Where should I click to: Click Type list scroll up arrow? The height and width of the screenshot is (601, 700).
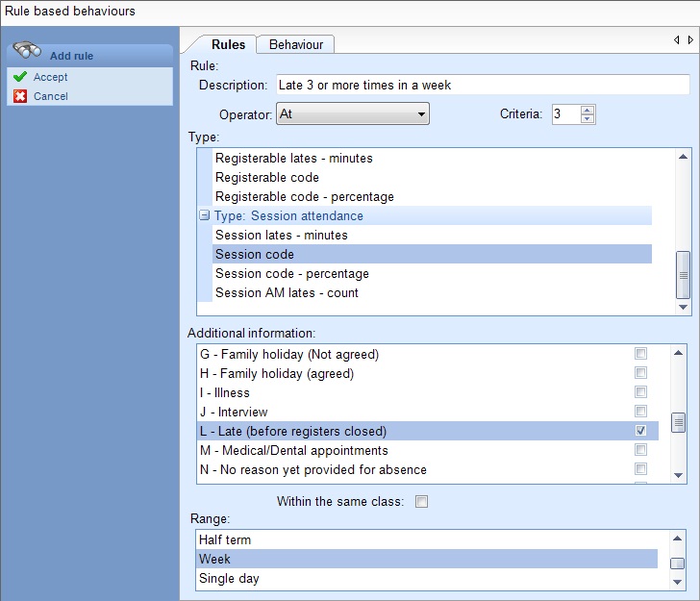pyautogui.click(x=683, y=157)
